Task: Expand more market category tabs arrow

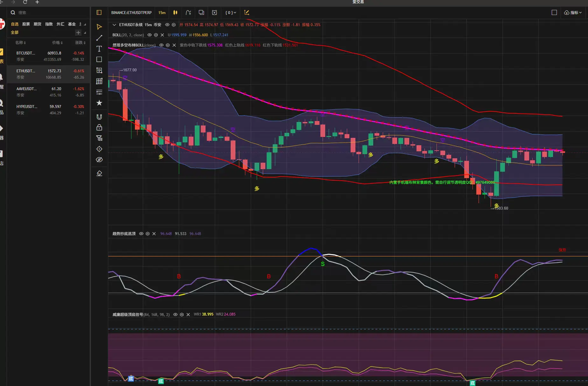Action: [x=85, y=24]
